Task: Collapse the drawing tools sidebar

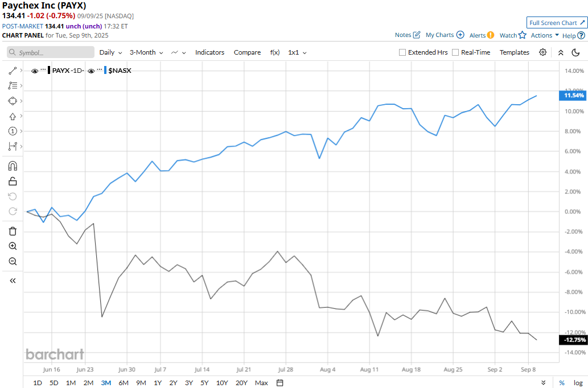Action: coord(13,281)
